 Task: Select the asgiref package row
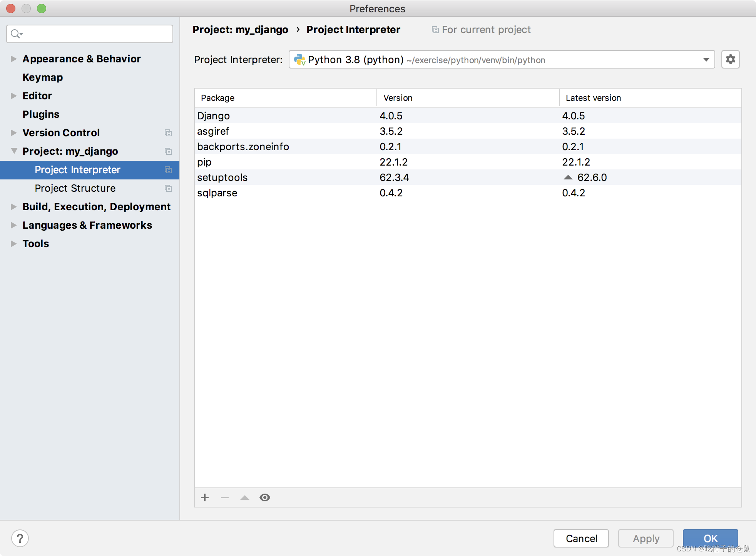coord(468,131)
